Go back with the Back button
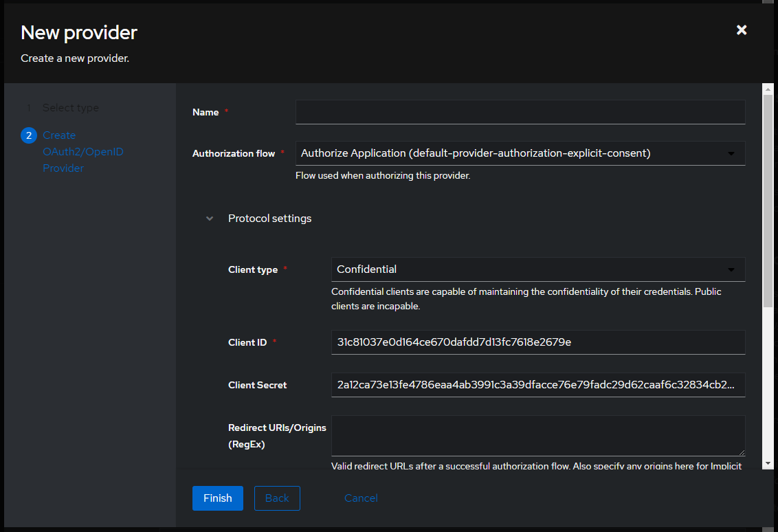Image resolution: width=778 pixels, height=532 pixels. point(277,498)
